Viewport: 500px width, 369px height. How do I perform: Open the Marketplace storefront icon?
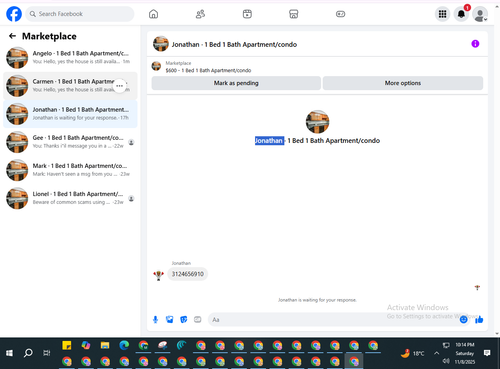pos(293,14)
